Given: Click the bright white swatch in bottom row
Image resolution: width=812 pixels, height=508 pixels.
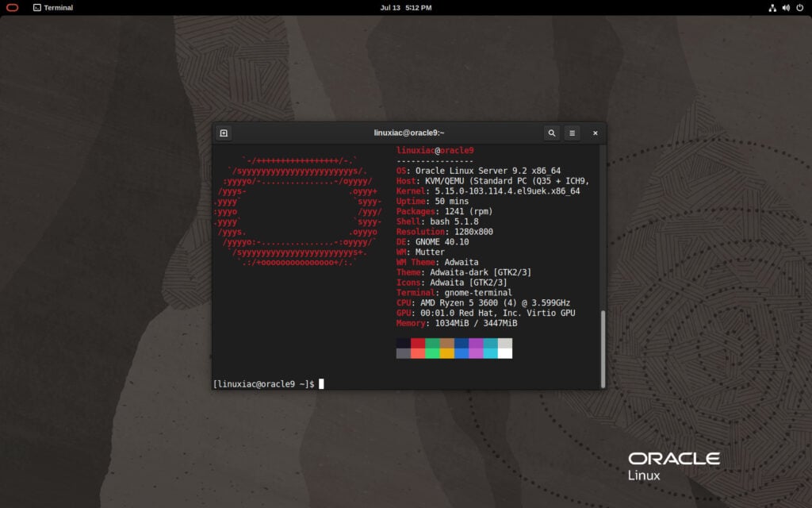Looking at the screenshot, I should 505,353.
